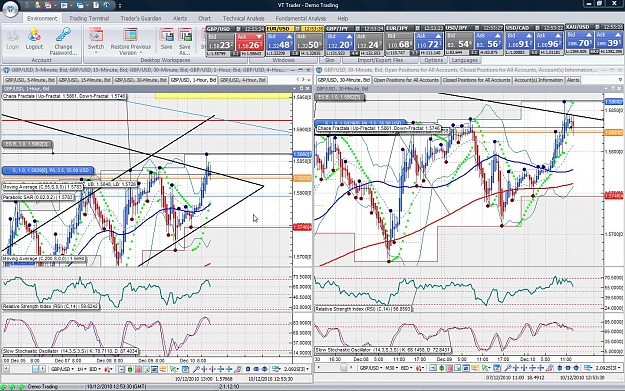Click the magnifier zoom icon in right chart toolbar
The image size is (625, 391).
(x=507, y=368)
